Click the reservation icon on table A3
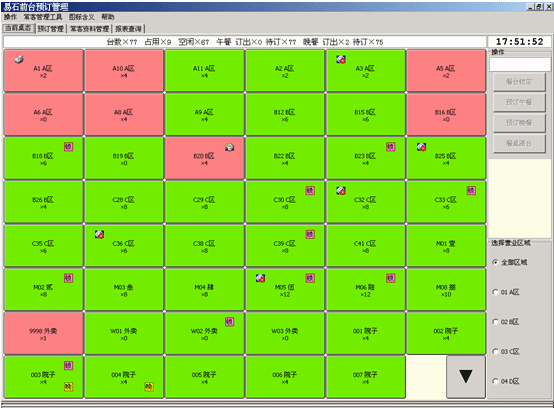This screenshot has height=408, width=554. [x=341, y=59]
